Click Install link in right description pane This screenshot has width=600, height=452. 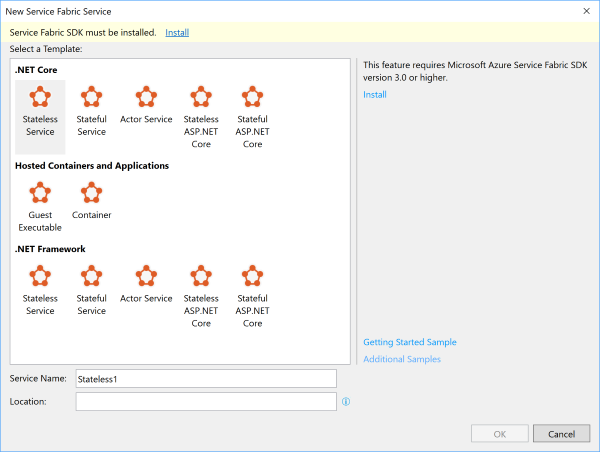click(x=375, y=95)
